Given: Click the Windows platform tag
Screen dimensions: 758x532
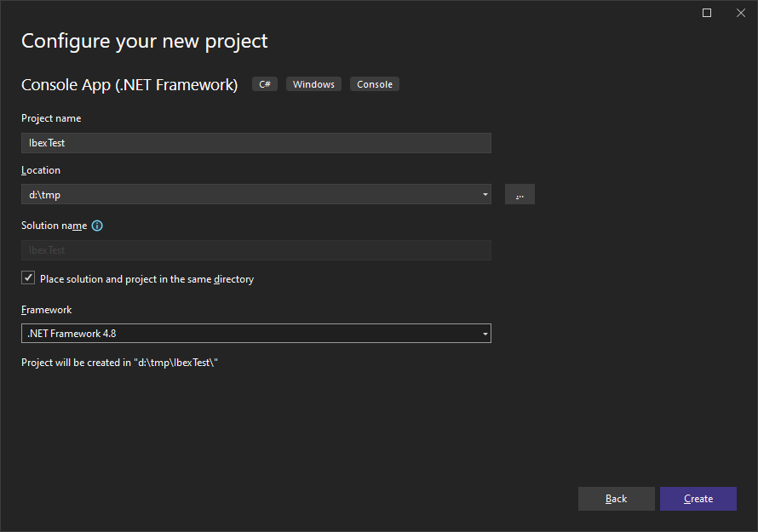Looking at the screenshot, I should (313, 84).
